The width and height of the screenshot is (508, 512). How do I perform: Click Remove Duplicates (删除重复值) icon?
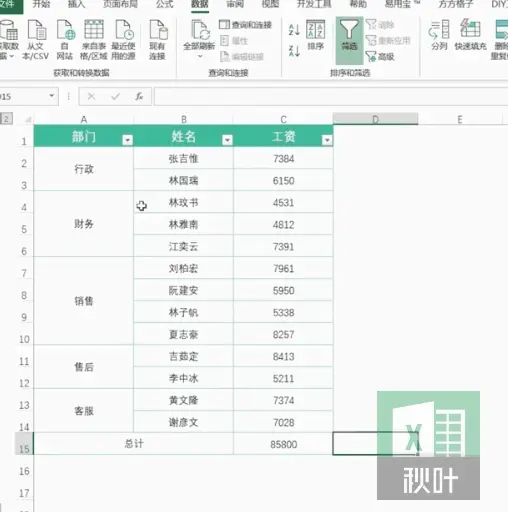tap(501, 30)
